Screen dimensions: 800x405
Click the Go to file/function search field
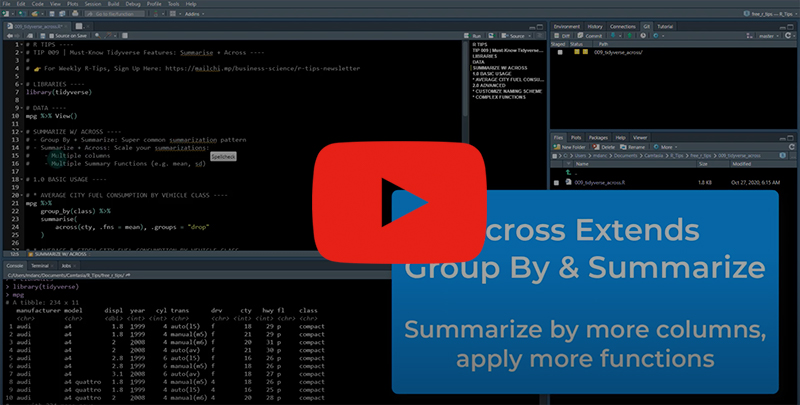click(115, 14)
